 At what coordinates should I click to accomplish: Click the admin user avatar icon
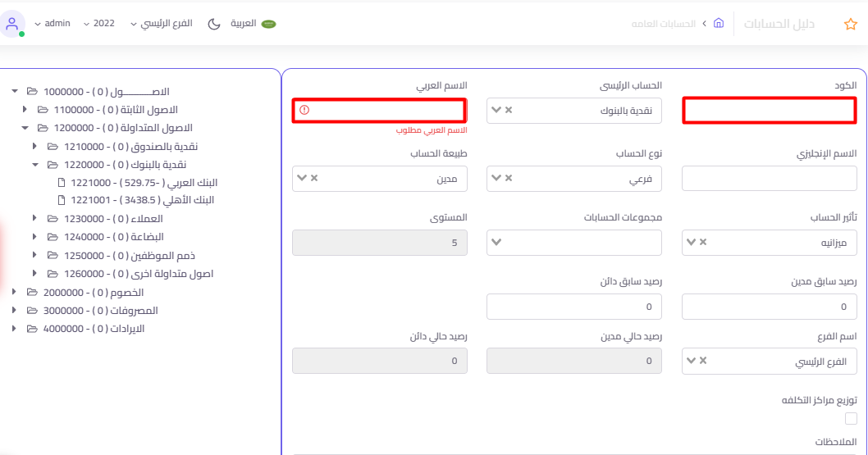(x=13, y=24)
